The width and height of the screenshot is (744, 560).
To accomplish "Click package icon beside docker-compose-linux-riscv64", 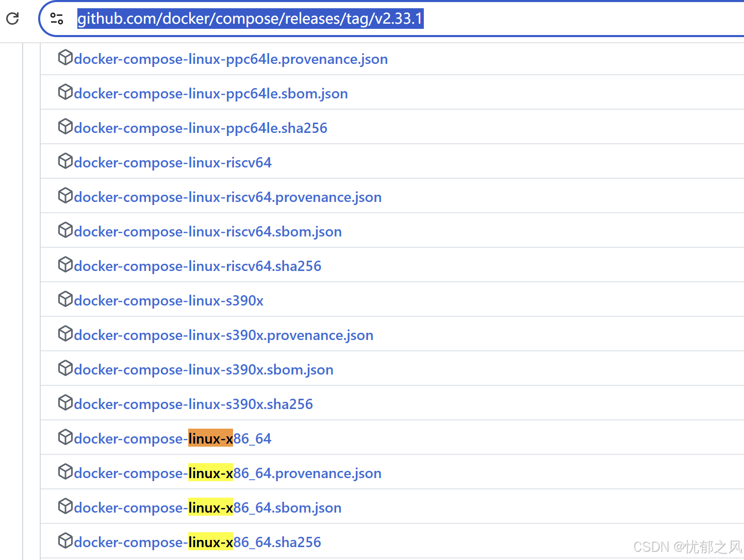I will (65, 161).
